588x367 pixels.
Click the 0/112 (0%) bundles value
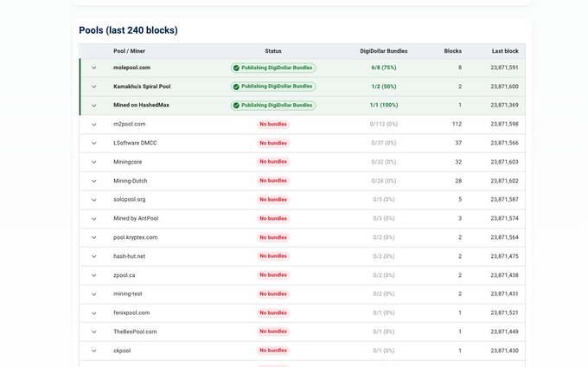pyautogui.click(x=384, y=124)
